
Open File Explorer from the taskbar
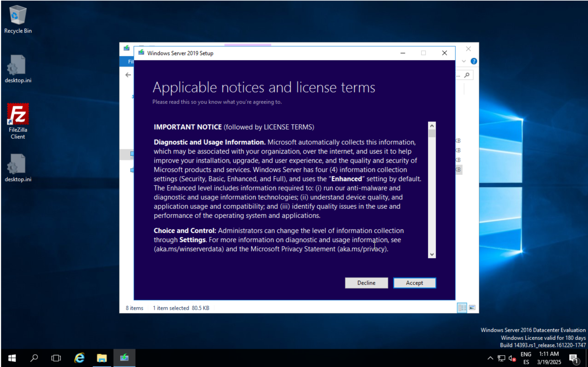click(102, 358)
